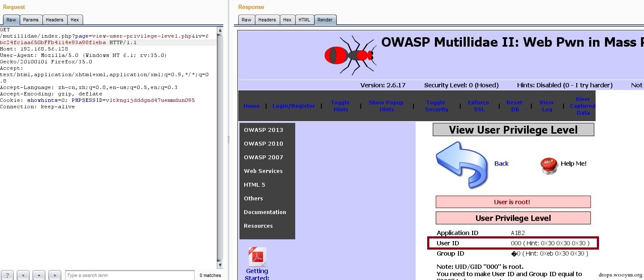Click the View User Privilege Level title
644x280 pixels.
pyautogui.click(x=513, y=130)
